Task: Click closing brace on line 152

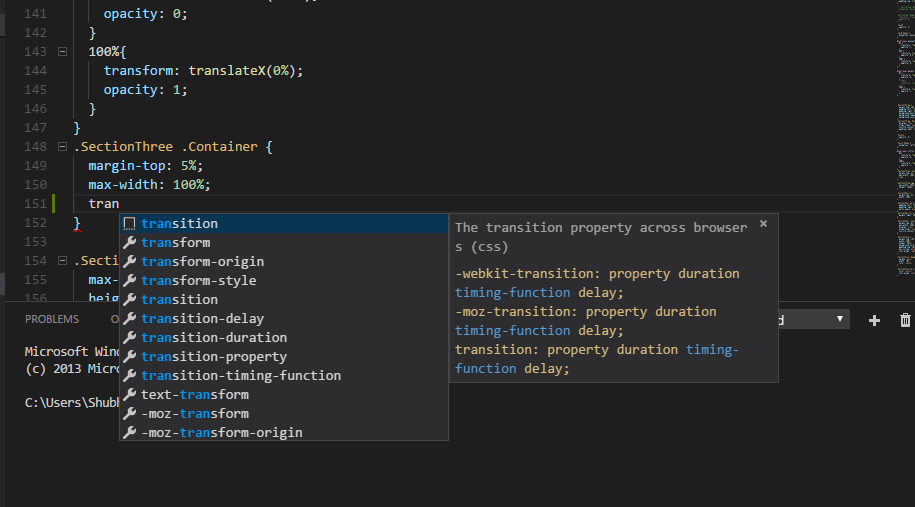Action: 77,223
